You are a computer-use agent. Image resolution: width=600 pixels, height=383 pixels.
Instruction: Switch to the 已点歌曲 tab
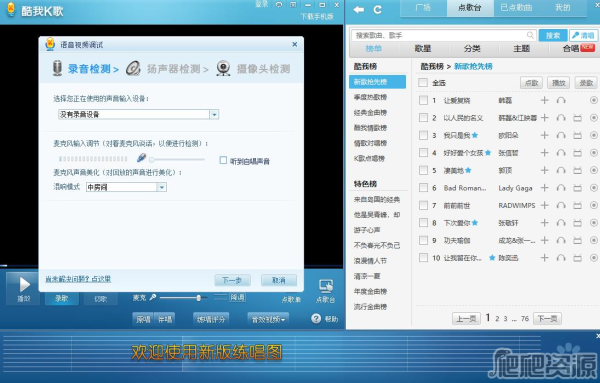tap(516, 8)
